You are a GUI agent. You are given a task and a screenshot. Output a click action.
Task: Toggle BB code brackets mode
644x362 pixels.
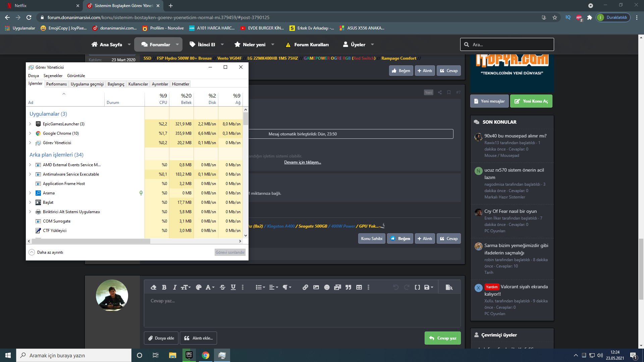coord(417,287)
